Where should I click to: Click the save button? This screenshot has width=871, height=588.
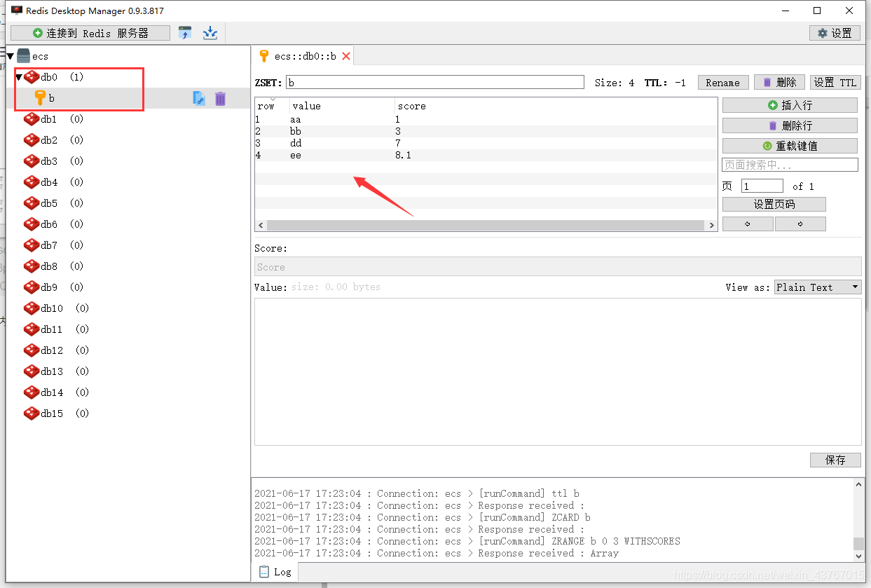[835, 460]
